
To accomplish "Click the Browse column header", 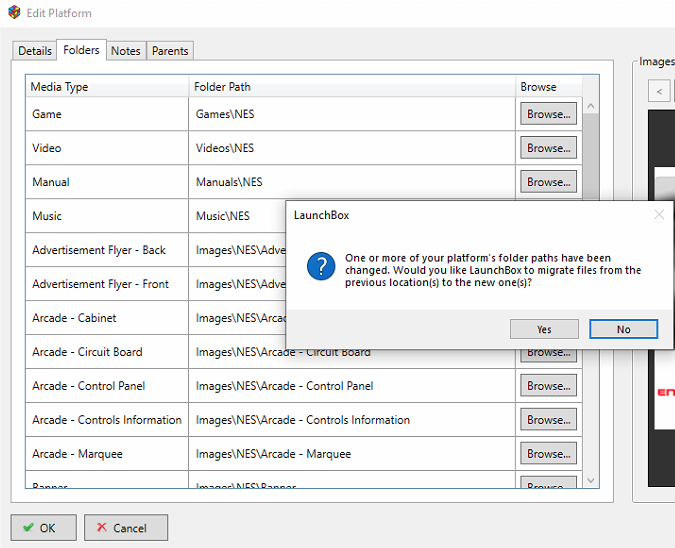I will click(549, 87).
